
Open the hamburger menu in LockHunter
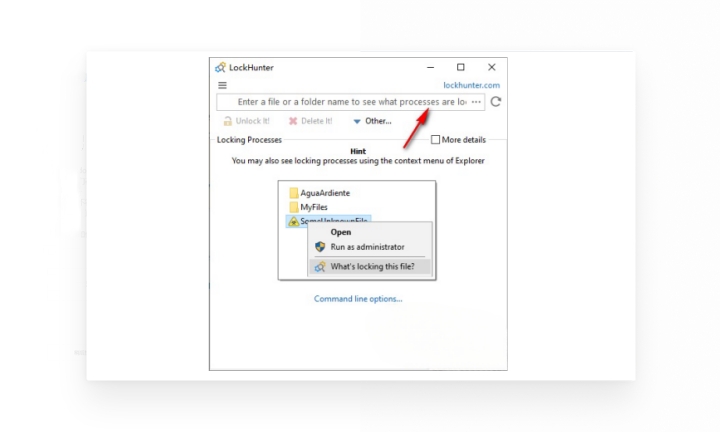click(222, 85)
